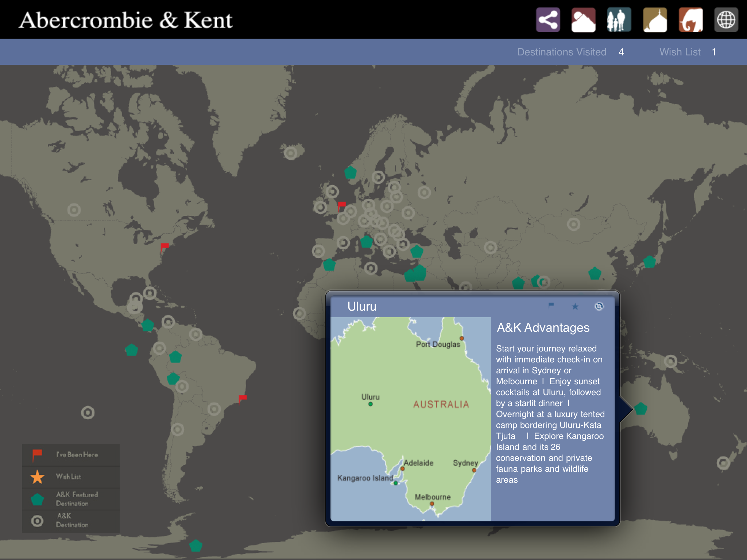
Task: Select the Antarctica featured destination pentagon
Action: tap(196, 546)
